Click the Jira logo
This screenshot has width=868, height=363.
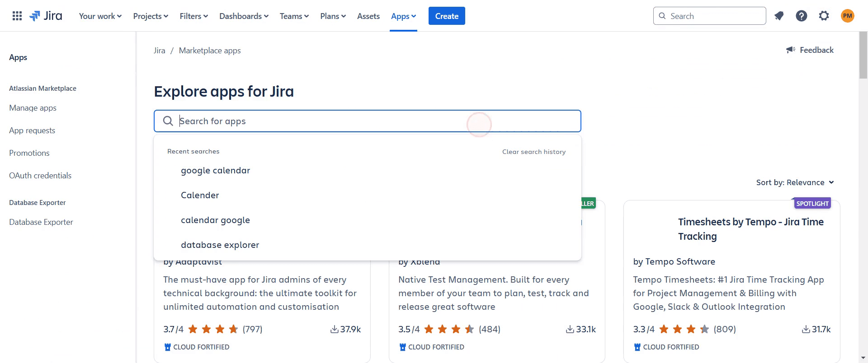tap(46, 16)
